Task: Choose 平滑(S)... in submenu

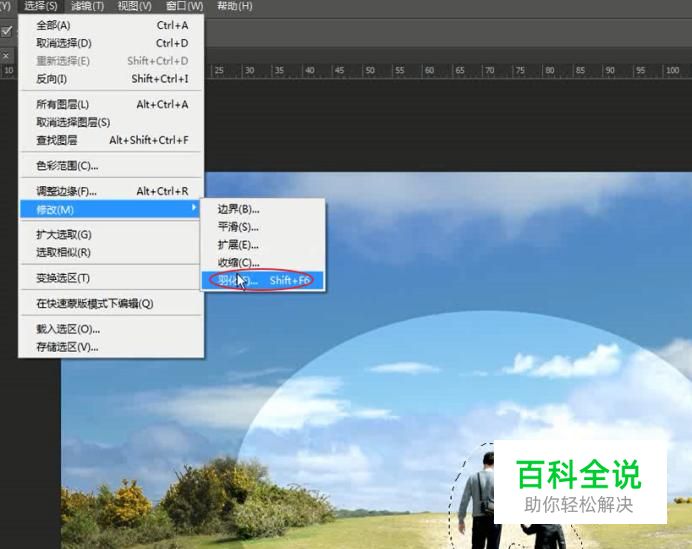Action: 263,227
